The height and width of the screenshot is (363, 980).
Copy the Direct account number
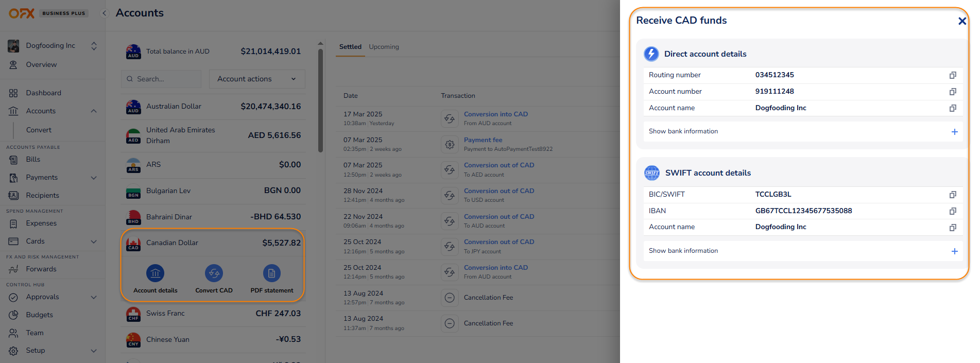point(953,92)
